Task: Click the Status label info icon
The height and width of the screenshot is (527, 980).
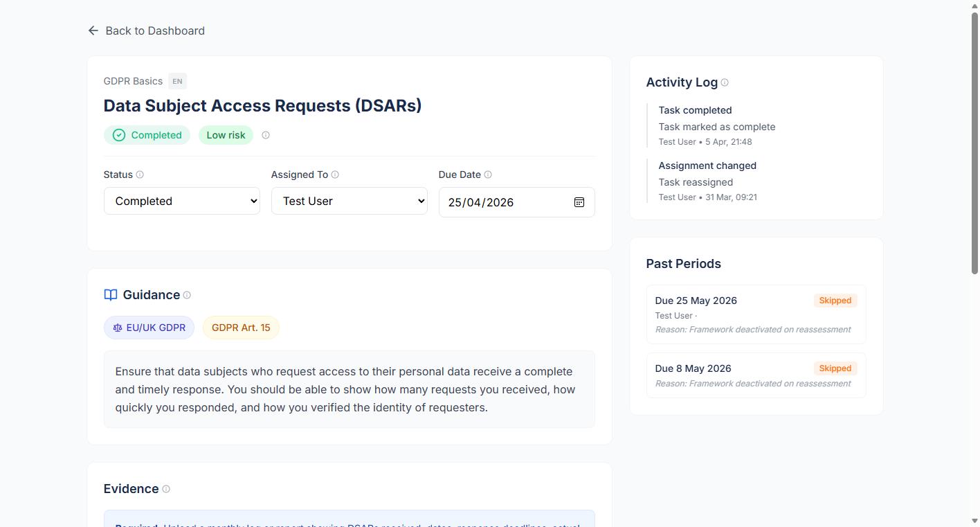Action: pos(140,175)
